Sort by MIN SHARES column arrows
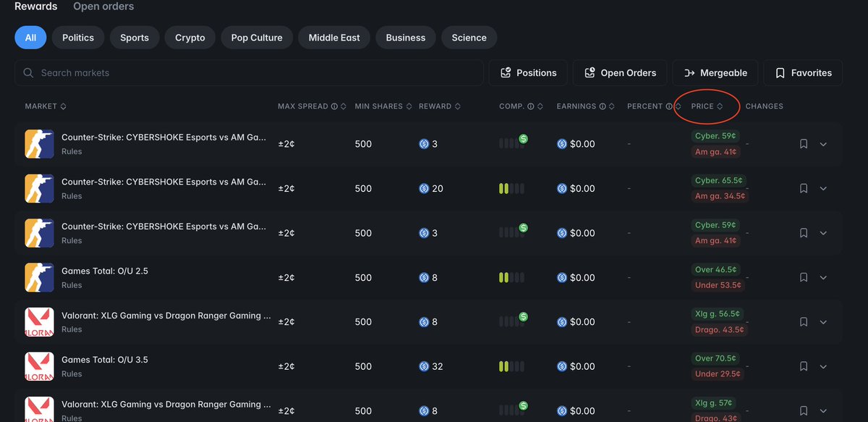868x422 pixels. click(x=409, y=106)
